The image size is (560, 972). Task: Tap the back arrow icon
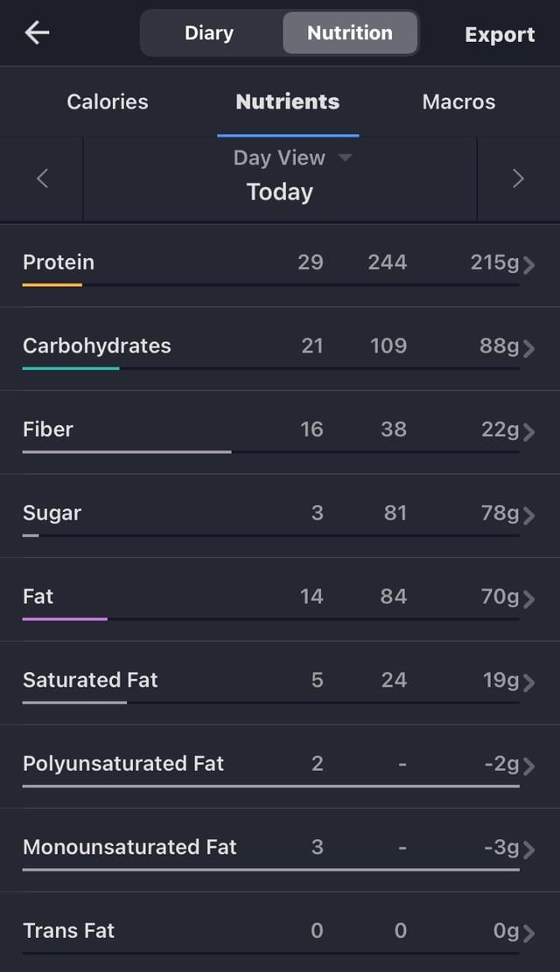38,33
